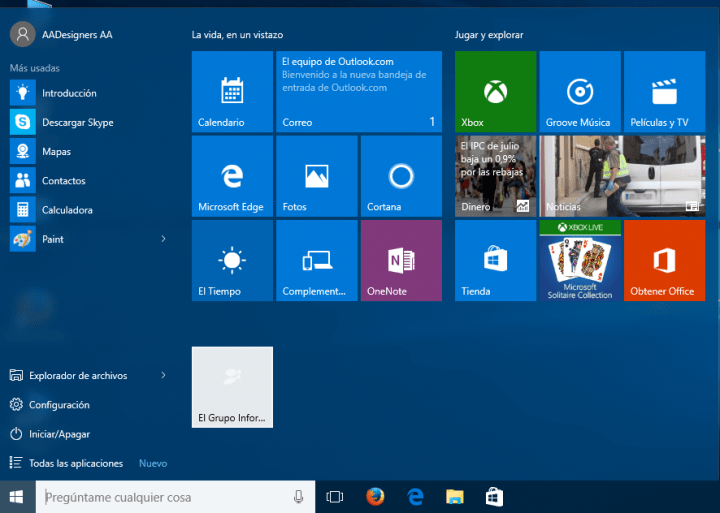Launch Calculadora from the list
This screenshot has width=720, height=513.
(88, 210)
